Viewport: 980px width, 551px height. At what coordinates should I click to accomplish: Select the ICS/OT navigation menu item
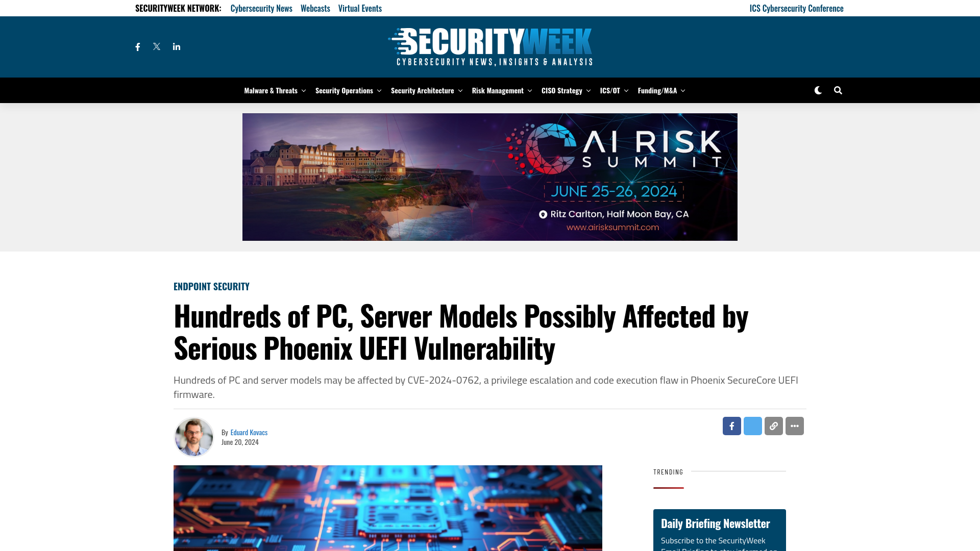[x=610, y=90]
